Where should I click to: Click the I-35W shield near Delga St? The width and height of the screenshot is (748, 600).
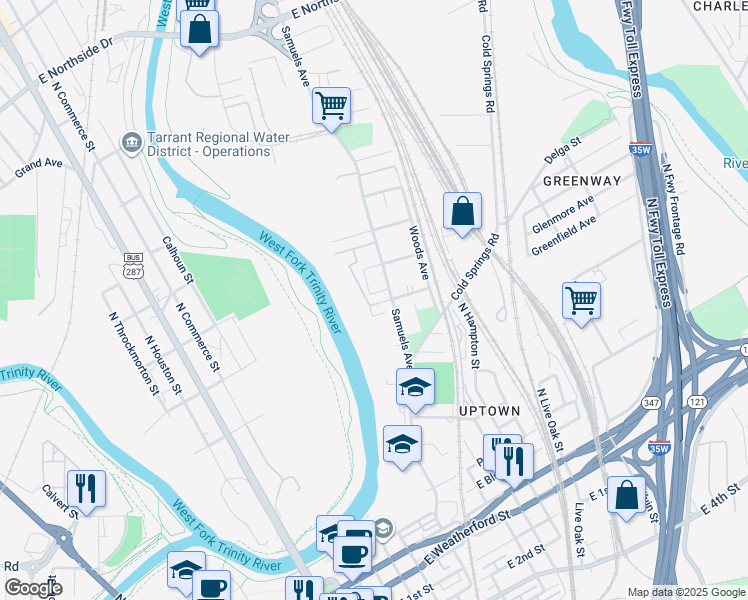pyautogui.click(x=640, y=149)
